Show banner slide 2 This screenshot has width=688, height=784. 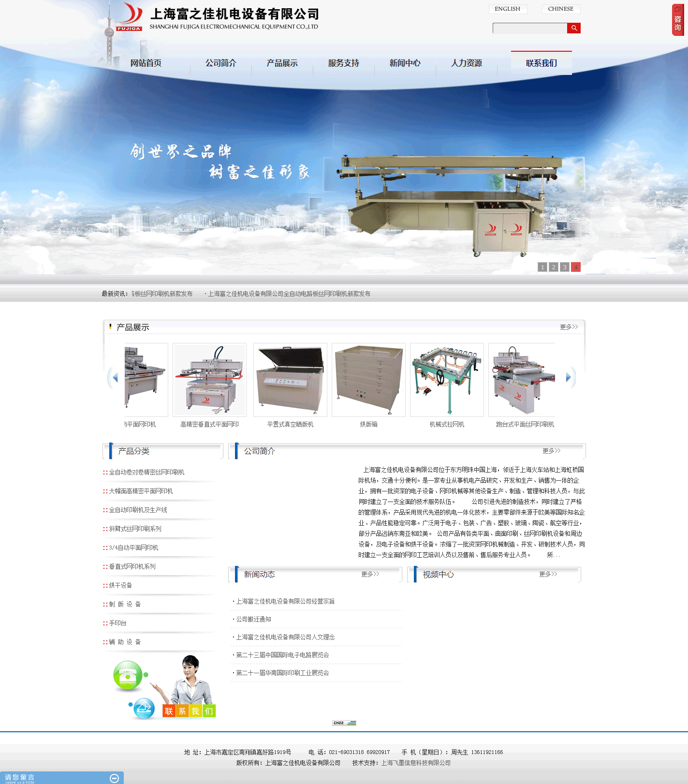(554, 267)
